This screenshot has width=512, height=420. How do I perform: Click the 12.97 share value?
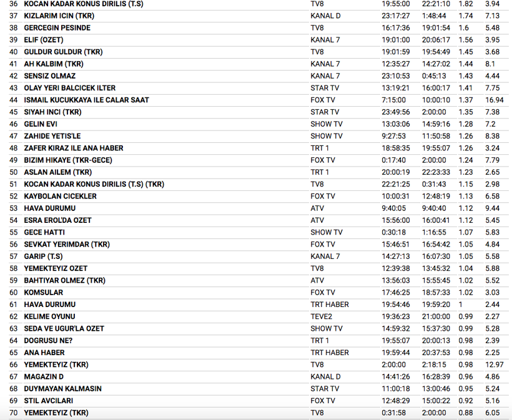494,364
